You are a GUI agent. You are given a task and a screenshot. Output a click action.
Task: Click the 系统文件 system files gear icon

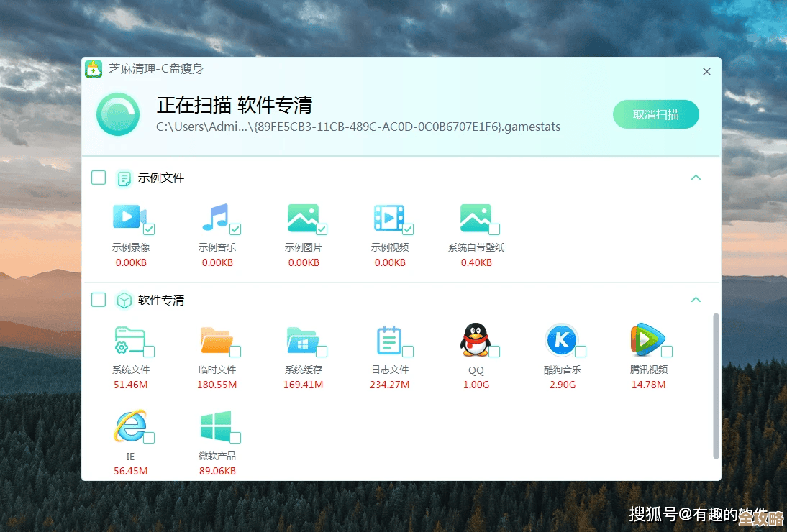(131, 340)
